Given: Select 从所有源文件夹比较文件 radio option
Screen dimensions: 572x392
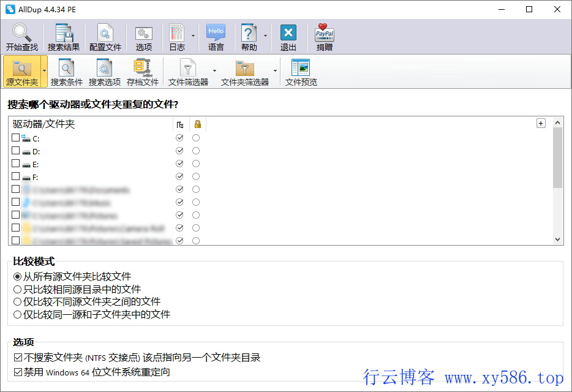Looking at the screenshot, I should tap(72, 277).
